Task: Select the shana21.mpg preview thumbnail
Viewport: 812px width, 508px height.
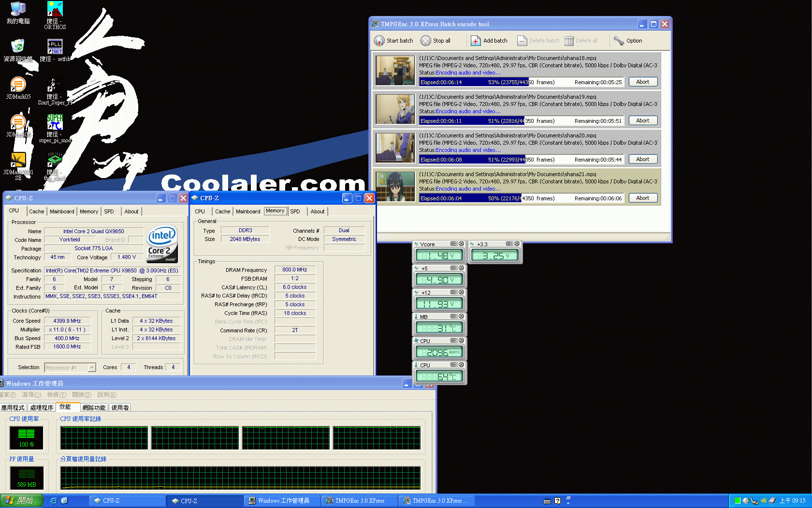Action: point(395,186)
